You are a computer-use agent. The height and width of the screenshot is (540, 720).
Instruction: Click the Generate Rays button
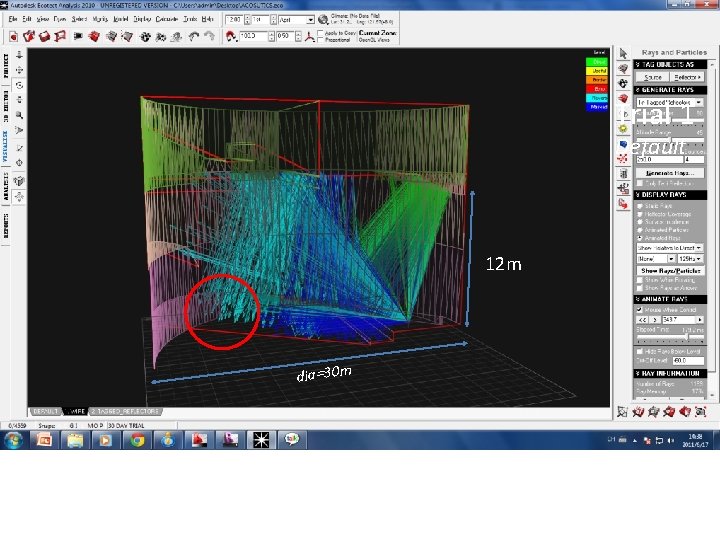pos(670,173)
